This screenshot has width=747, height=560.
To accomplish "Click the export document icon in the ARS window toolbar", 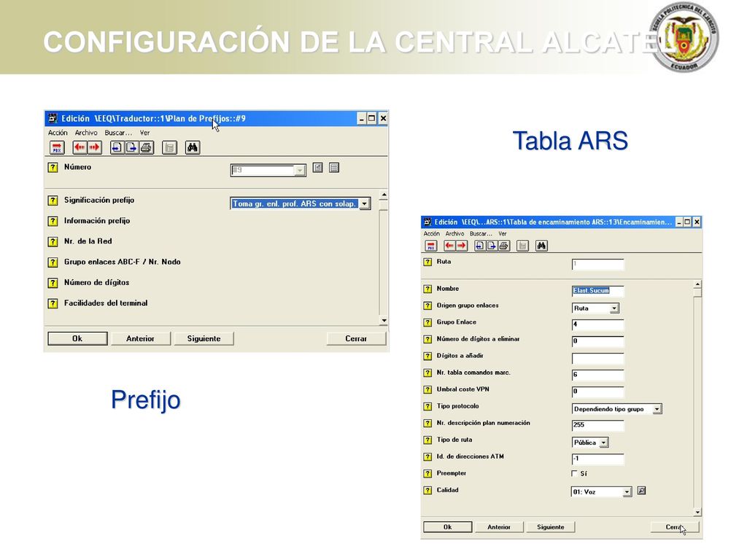I will [492, 246].
